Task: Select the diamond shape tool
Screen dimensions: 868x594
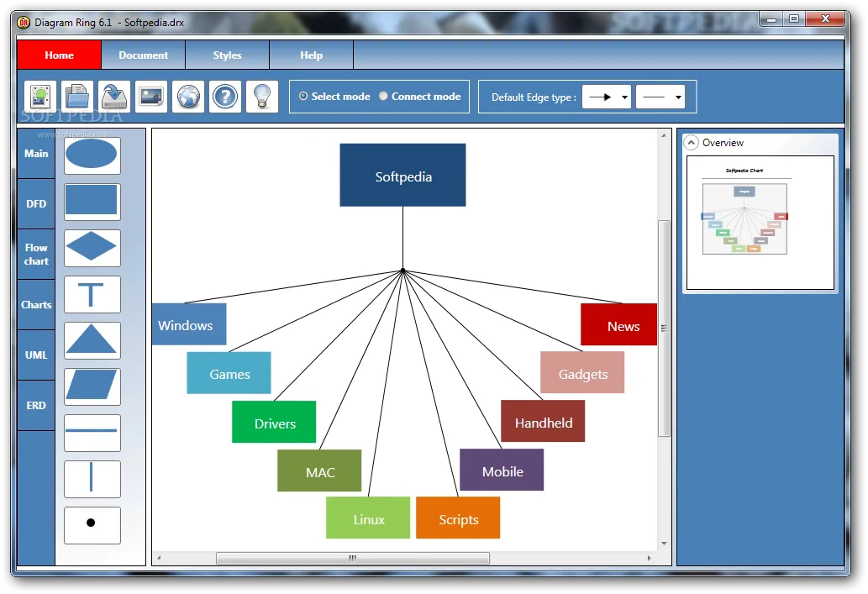Action: (x=92, y=248)
